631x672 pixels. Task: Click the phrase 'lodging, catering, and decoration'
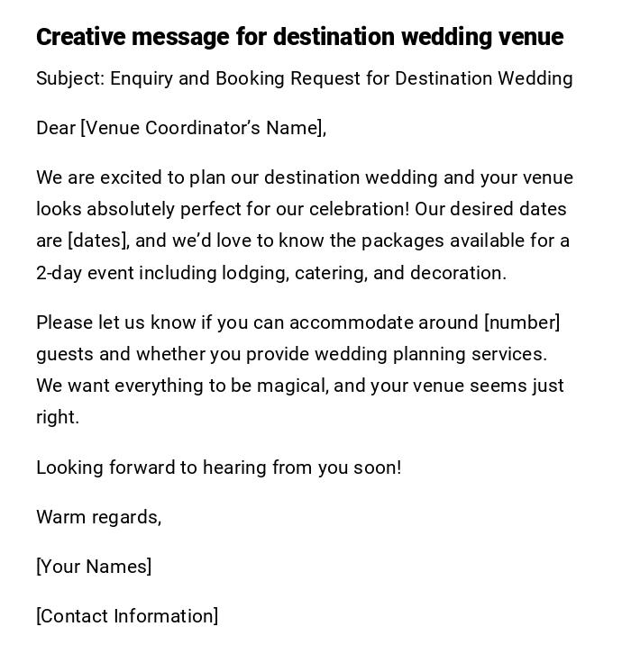pos(363,273)
